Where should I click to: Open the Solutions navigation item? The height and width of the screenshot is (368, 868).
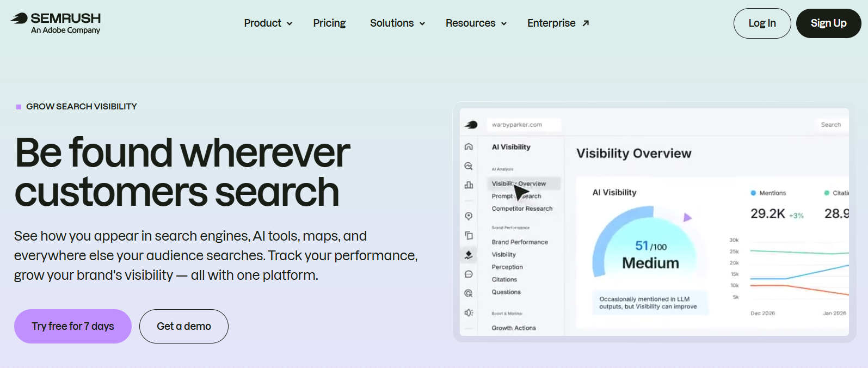click(392, 23)
